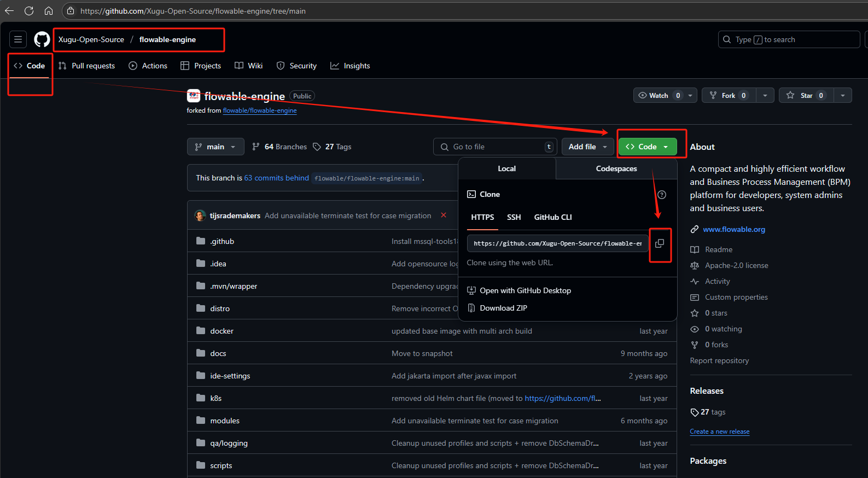
Task: Open the .github folder
Action: pos(222,241)
